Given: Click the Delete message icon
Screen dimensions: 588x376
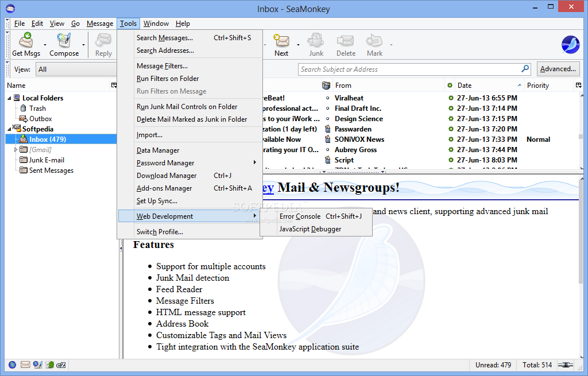Looking at the screenshot, I should click(345, 40).
